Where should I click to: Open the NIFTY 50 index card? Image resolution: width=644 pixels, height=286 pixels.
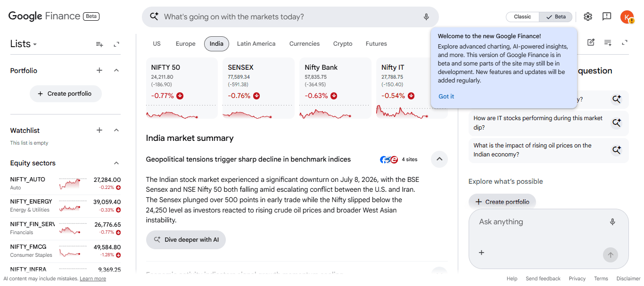click(x=182, y=88)
